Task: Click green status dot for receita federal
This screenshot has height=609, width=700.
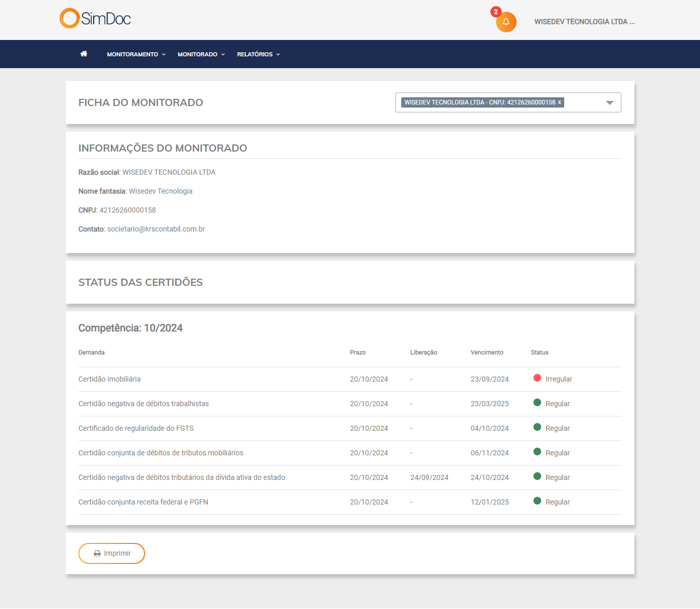Action: [x=537, y=501]
